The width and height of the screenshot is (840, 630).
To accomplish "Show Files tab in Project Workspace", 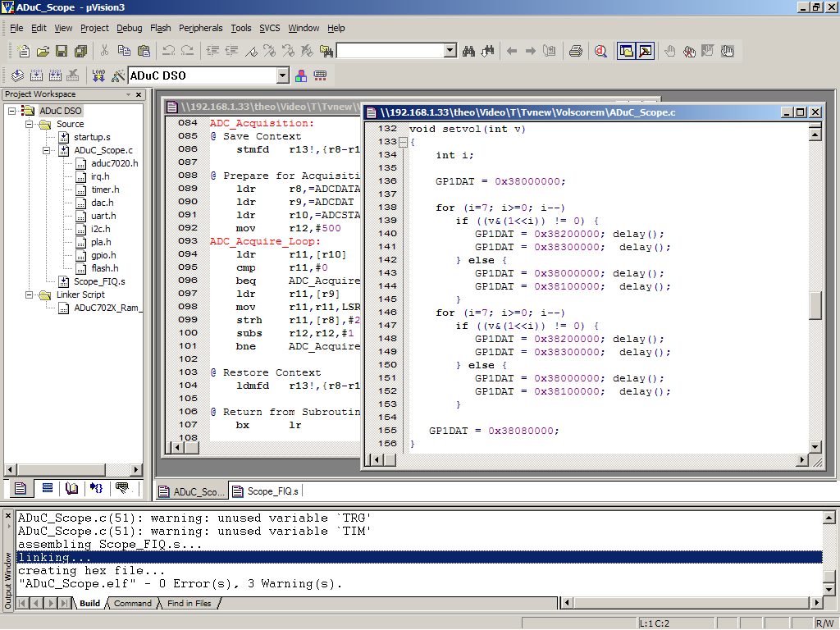I will click(21, 488).
